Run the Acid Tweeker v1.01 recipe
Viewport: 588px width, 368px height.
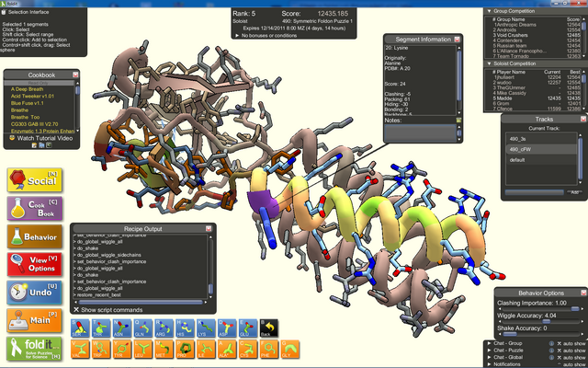[x=32, y=96]
